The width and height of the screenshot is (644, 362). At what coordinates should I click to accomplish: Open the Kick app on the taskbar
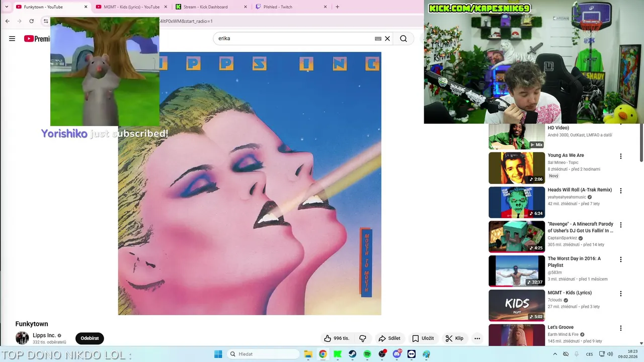pyautogui.click(x=338, y=354)
